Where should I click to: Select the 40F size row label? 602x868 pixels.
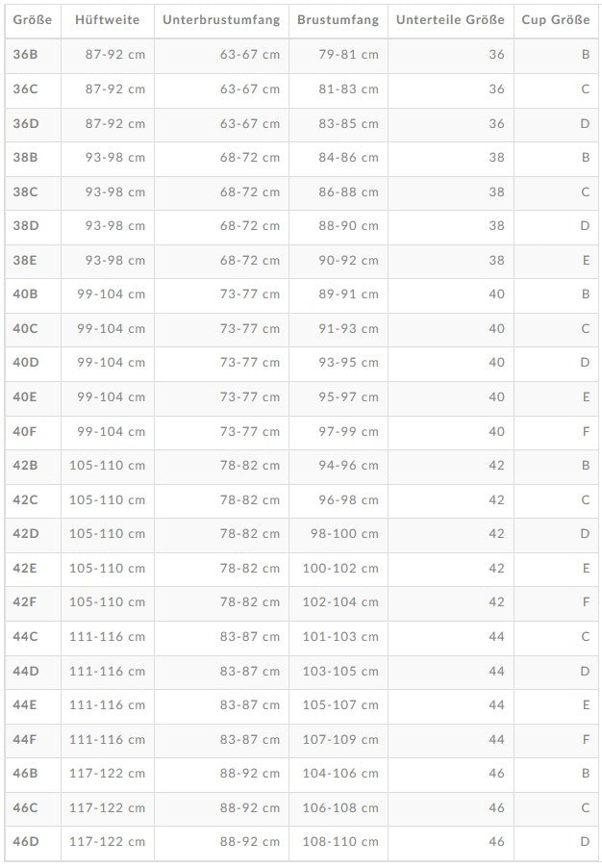coord(26,431)
